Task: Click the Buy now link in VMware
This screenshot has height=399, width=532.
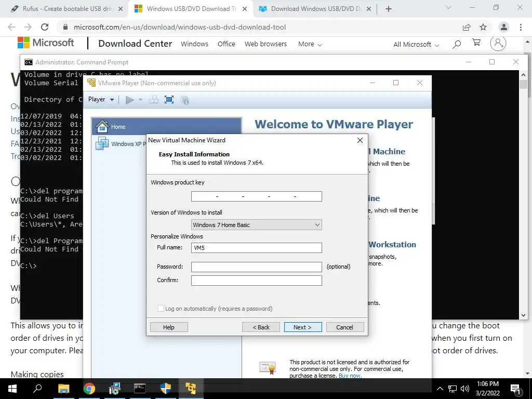Action: [350, 376]
